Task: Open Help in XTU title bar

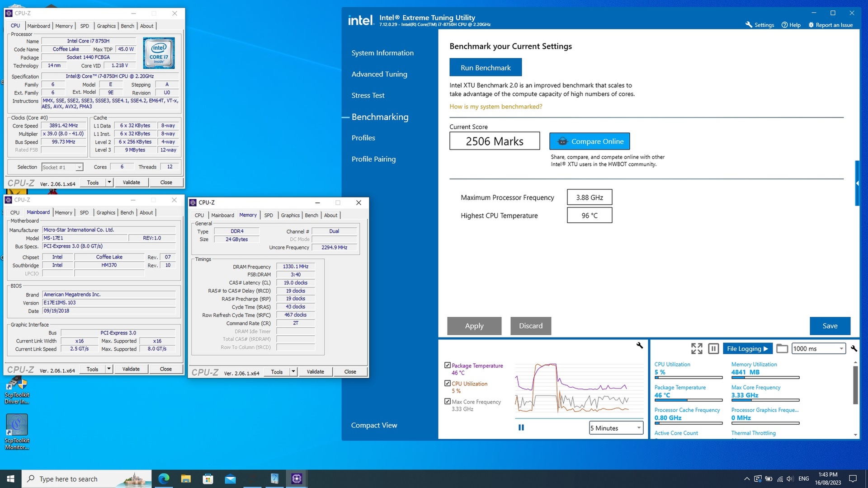Action: 791,25
